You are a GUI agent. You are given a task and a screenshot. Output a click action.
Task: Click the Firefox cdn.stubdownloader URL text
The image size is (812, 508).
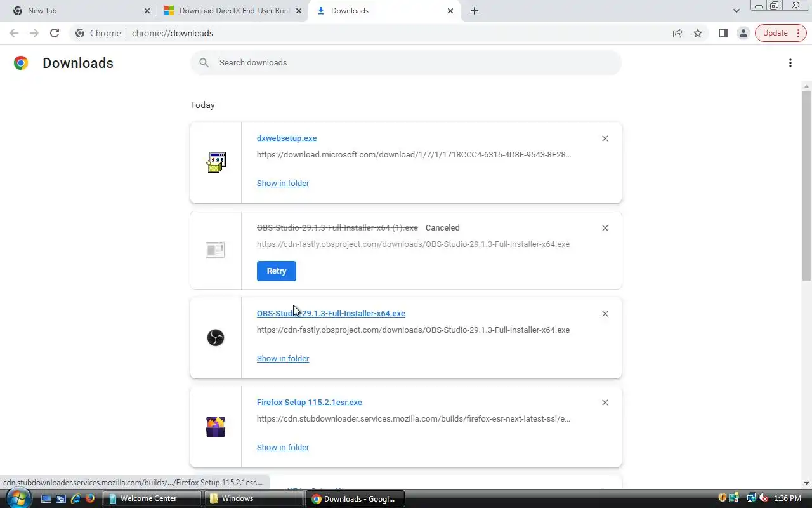[x=414, y=418]
